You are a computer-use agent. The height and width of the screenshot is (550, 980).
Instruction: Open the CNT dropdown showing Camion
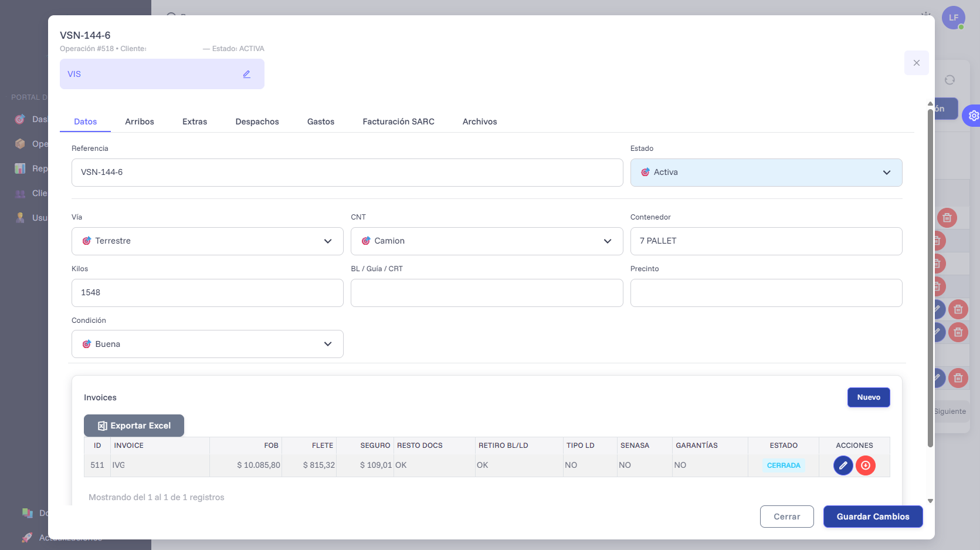[487, 241]
